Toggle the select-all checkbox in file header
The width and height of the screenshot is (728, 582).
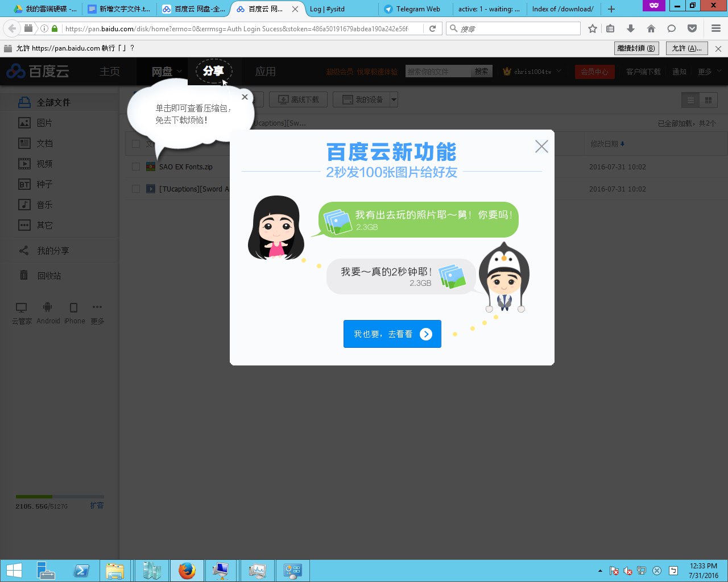pos(136,144)
